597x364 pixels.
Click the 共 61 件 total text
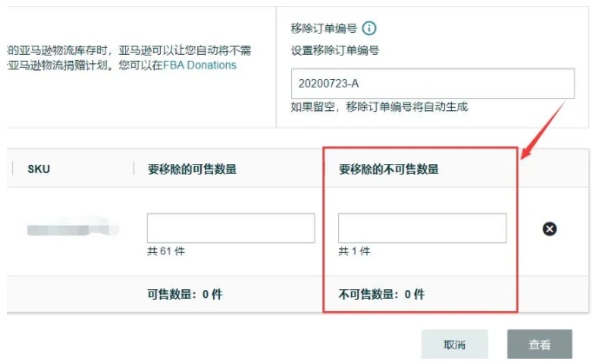pos(166,251)
